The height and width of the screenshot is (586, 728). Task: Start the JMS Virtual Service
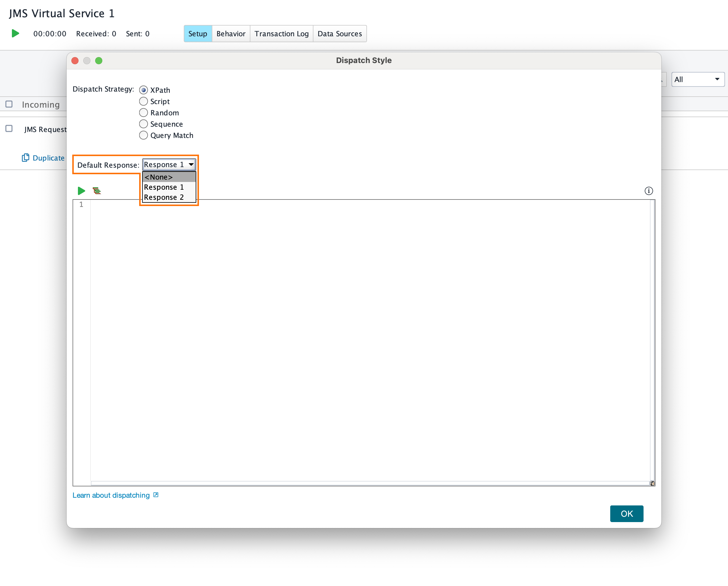coord(15,33)
